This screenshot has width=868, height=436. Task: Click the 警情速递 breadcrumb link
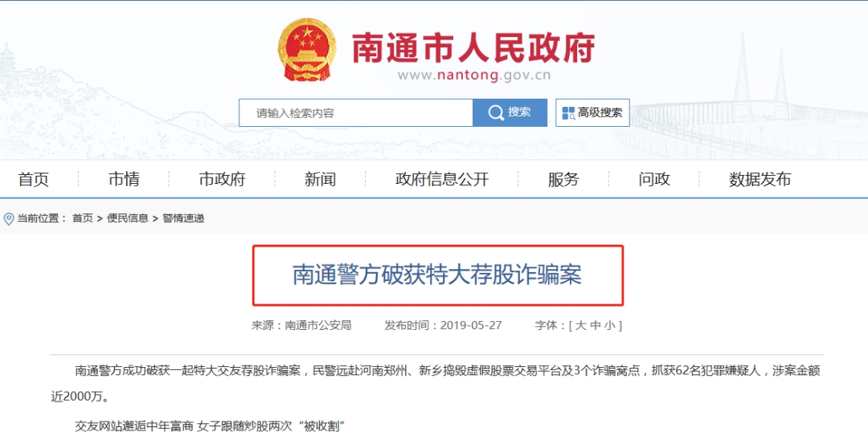coord(183,218)
